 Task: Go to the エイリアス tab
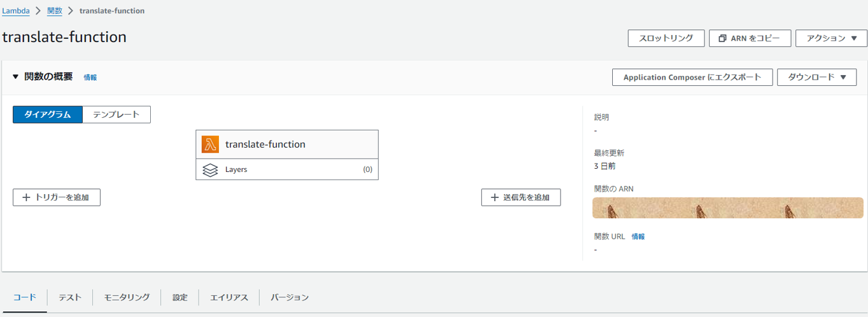[x=229, y=297]
